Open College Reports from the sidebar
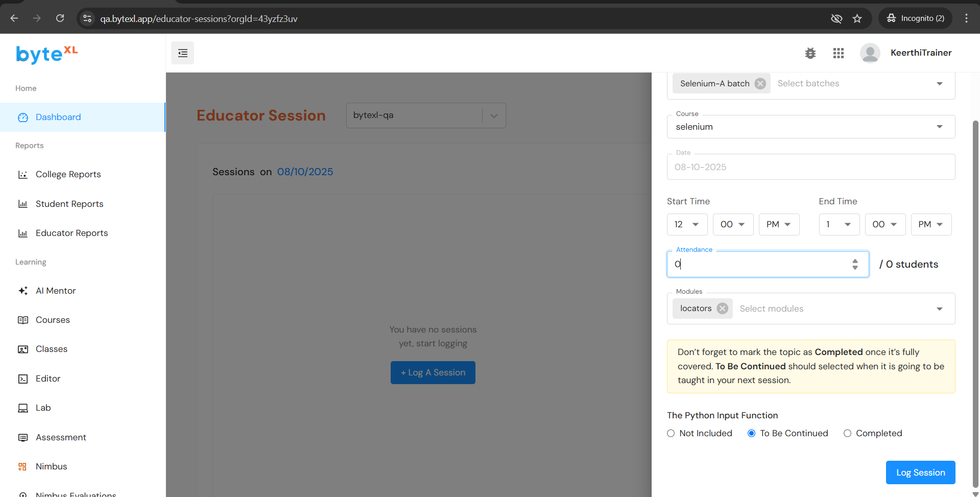Image resolution: width=980 pixels, height=497 pixels. tap(68, 175)
